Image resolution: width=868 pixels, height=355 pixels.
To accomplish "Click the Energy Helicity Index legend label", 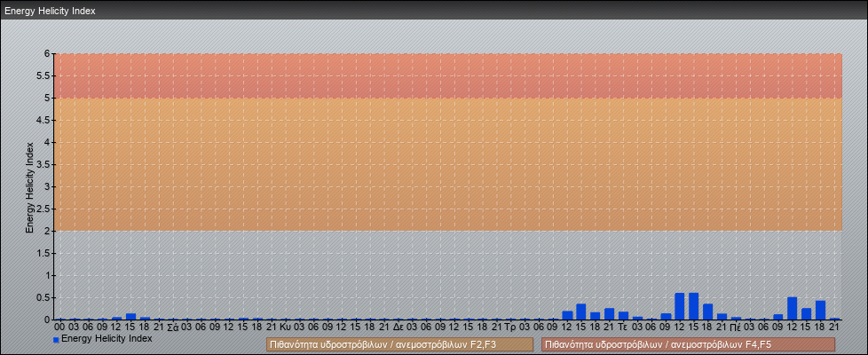I will (x=107, y=338).
